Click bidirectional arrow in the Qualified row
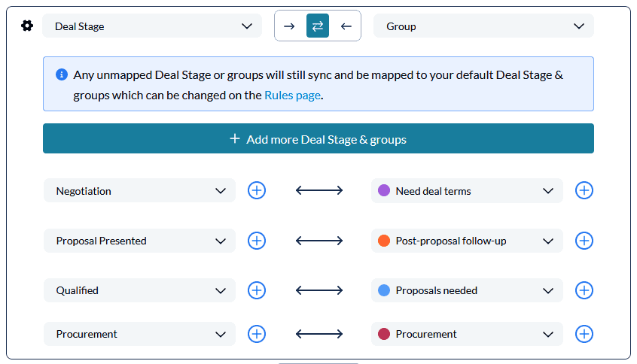This screenshot has height=364, width=637. tap(319, 290)
